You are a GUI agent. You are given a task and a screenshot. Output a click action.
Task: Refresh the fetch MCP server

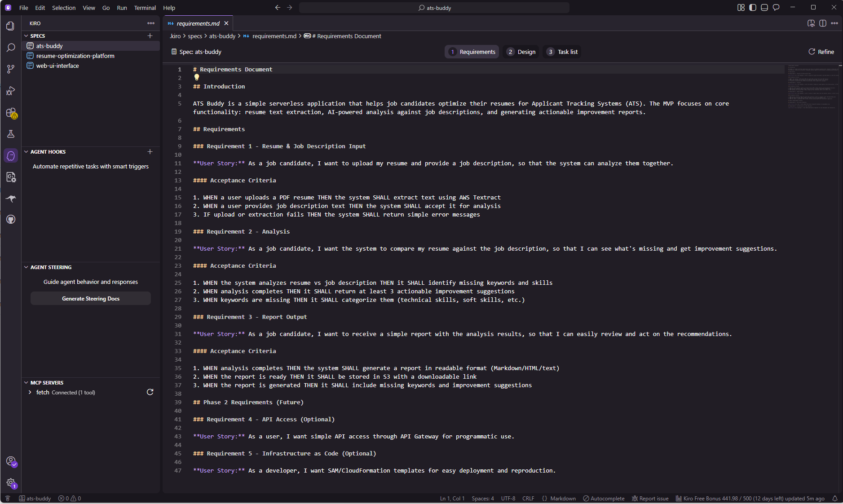tap(150, 392)
